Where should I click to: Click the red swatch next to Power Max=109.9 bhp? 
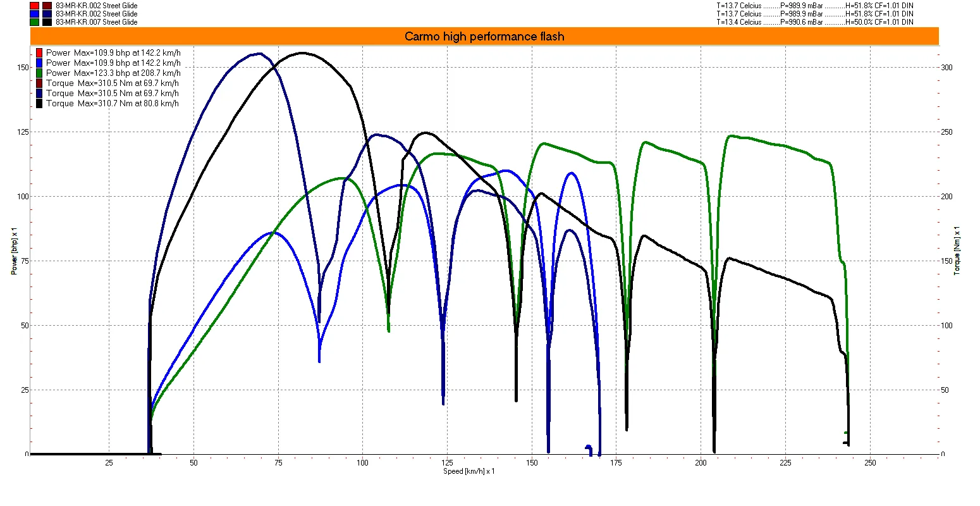[39, 52]
